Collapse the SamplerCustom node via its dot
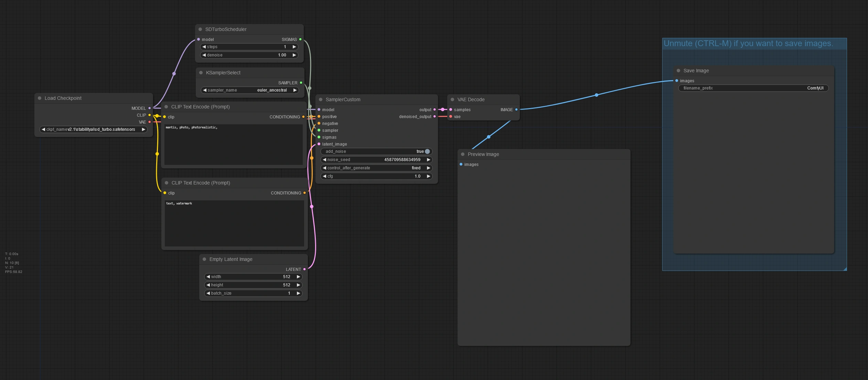The height and width of the screenshot is (380, 868). click(x=321, y=99)
